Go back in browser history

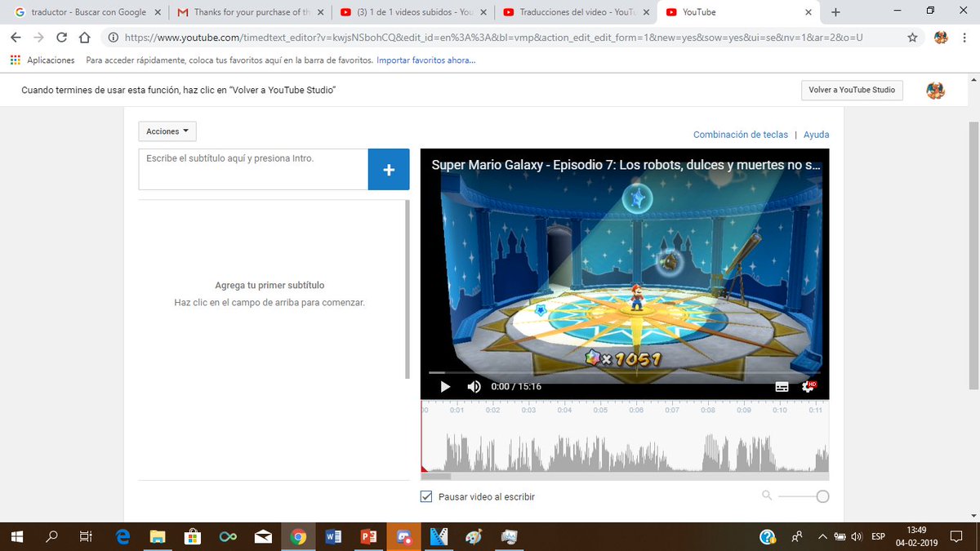point(16,38)
